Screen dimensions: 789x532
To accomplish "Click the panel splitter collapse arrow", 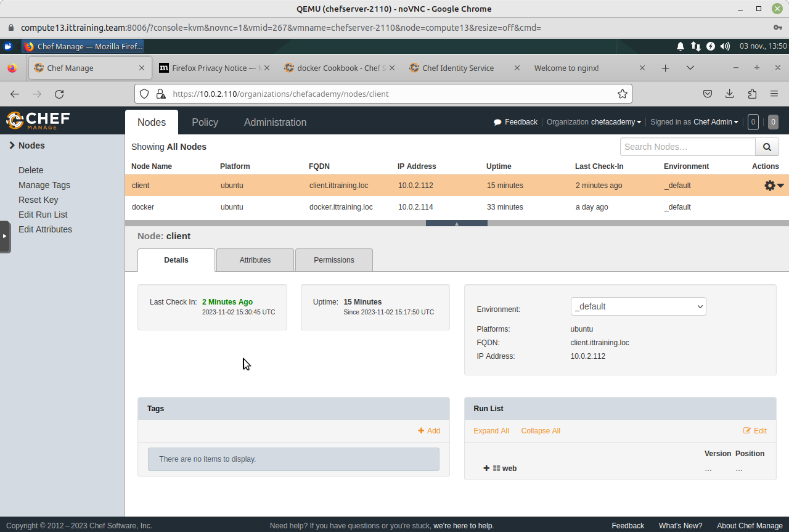I will pos(457,224).
